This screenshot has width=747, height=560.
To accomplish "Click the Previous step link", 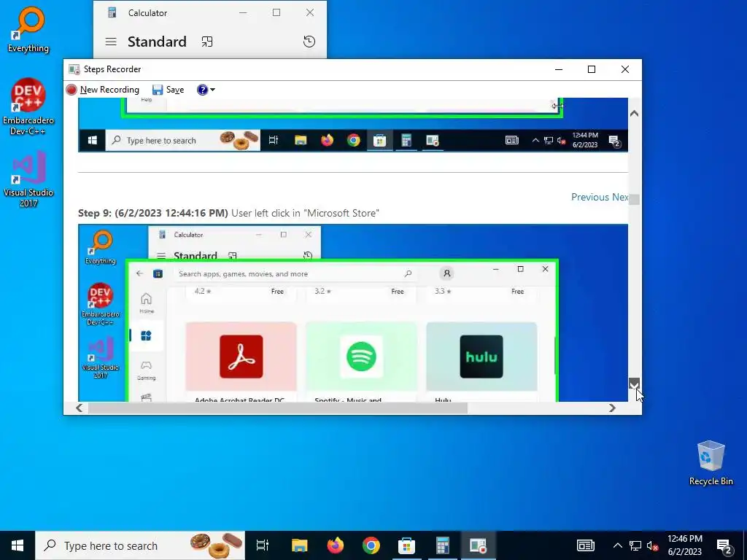I will (x=589, y=197).
